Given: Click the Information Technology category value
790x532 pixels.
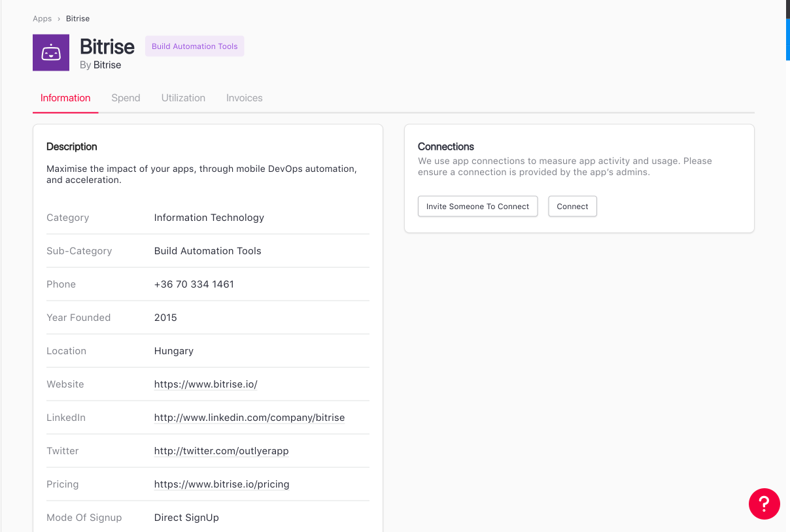Looking at the screenshot, I should [x=209, y=218].
